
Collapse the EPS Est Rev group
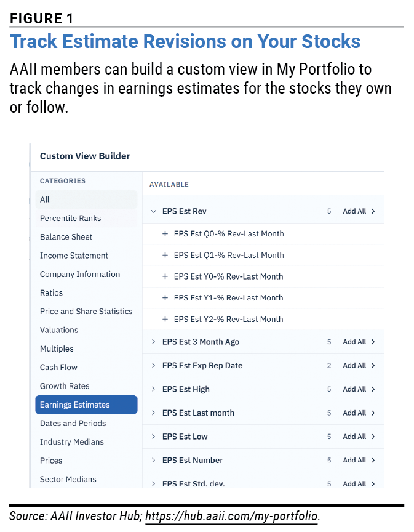click(x=154, y=211)
